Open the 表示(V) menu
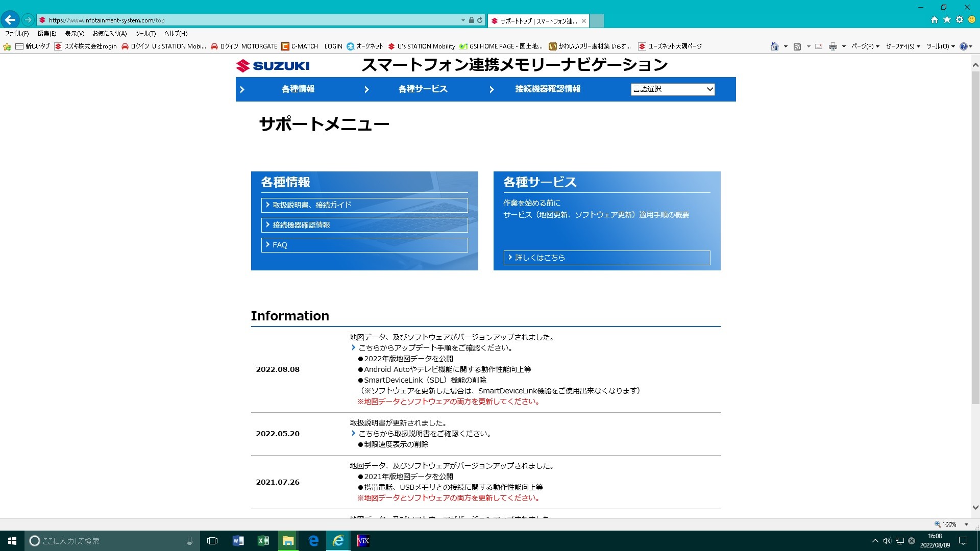Viewport: 980px width, 551px height. pyautogui.click(x=75, y=34)
